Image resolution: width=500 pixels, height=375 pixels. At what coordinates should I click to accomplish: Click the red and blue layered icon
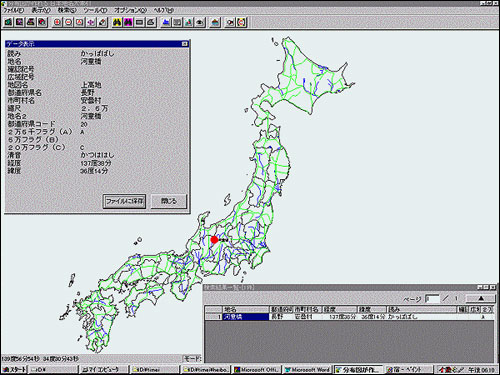[x=215, y=22]
